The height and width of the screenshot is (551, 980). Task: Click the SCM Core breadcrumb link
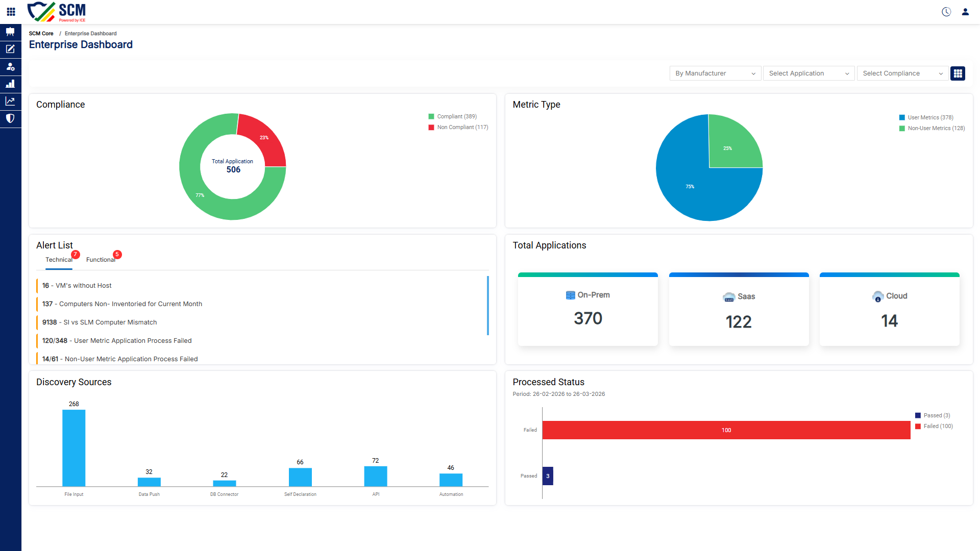coord(41,34)
